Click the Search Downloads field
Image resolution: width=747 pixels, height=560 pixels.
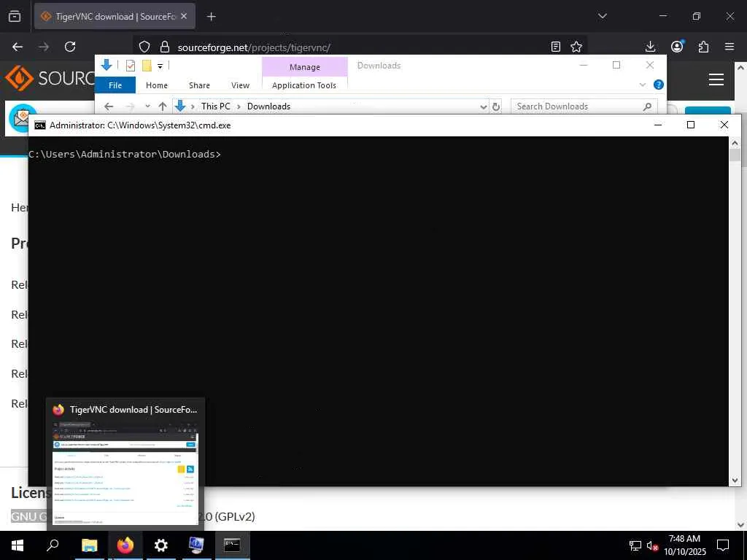pyautogui.click(x=584, y=106)
